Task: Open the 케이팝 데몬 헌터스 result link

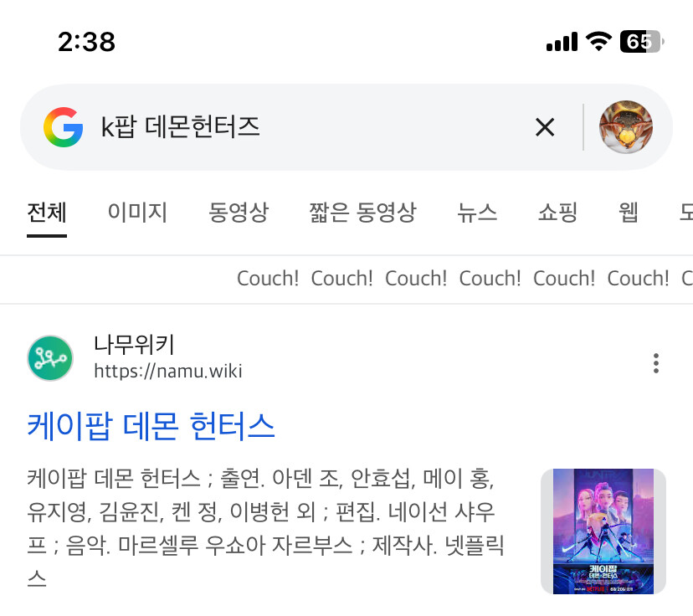Action: (x=151, y=426)
